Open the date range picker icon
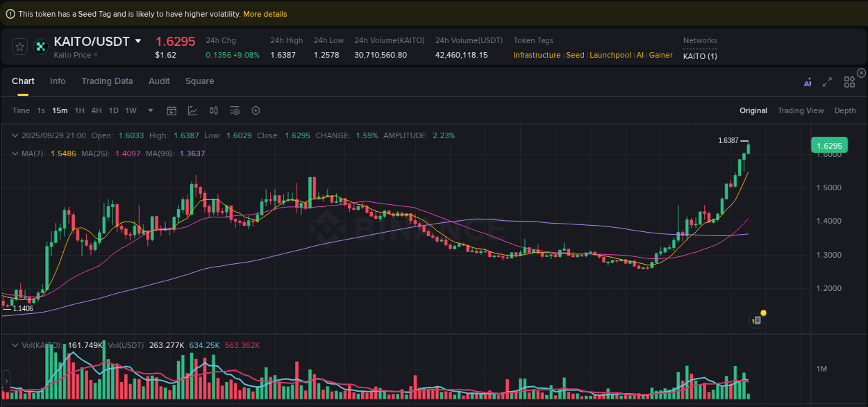 [172, 110]
